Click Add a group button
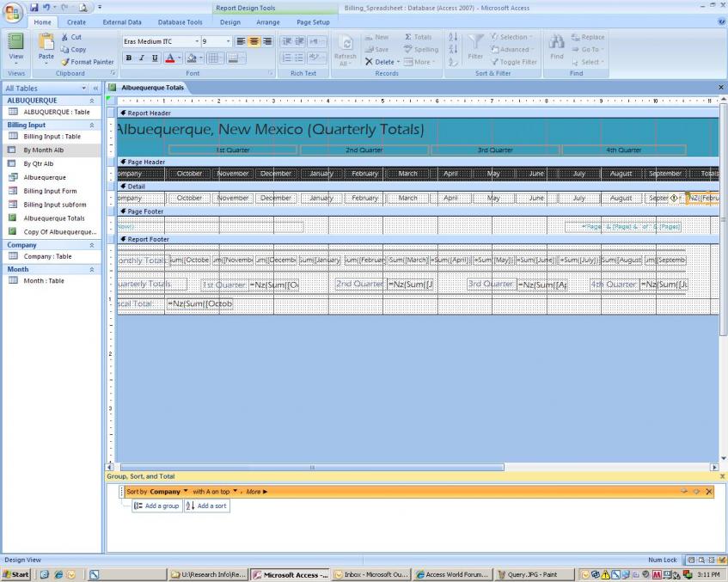Screen dimensions: 728x582 click(x=156, y=506)
